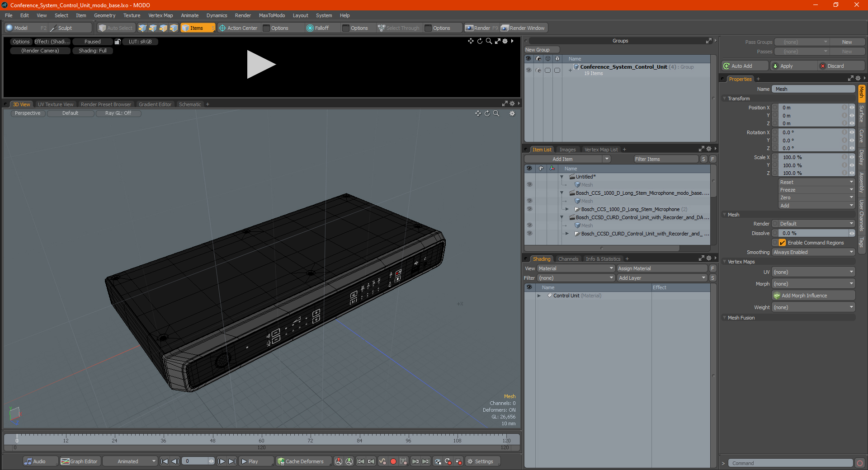Move 3D viewport with pan icon
Viewport: 868px width, 470px height.
(x=478, y=113)
